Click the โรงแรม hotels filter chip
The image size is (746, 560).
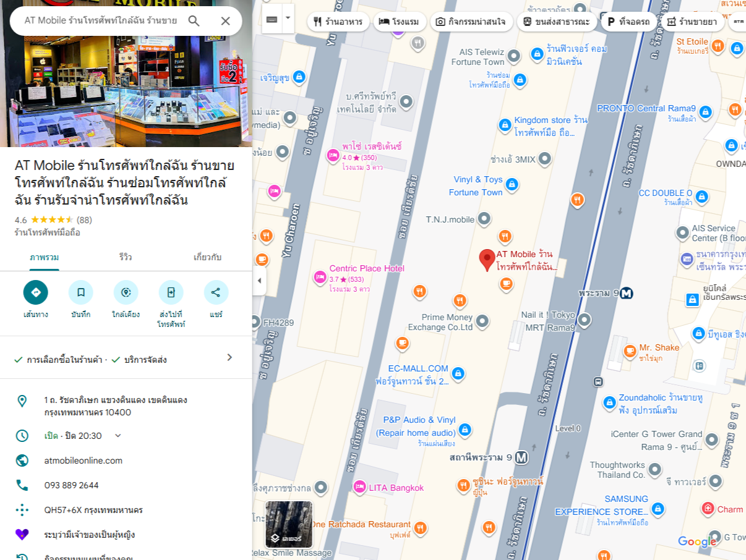(x=399, y=22)
